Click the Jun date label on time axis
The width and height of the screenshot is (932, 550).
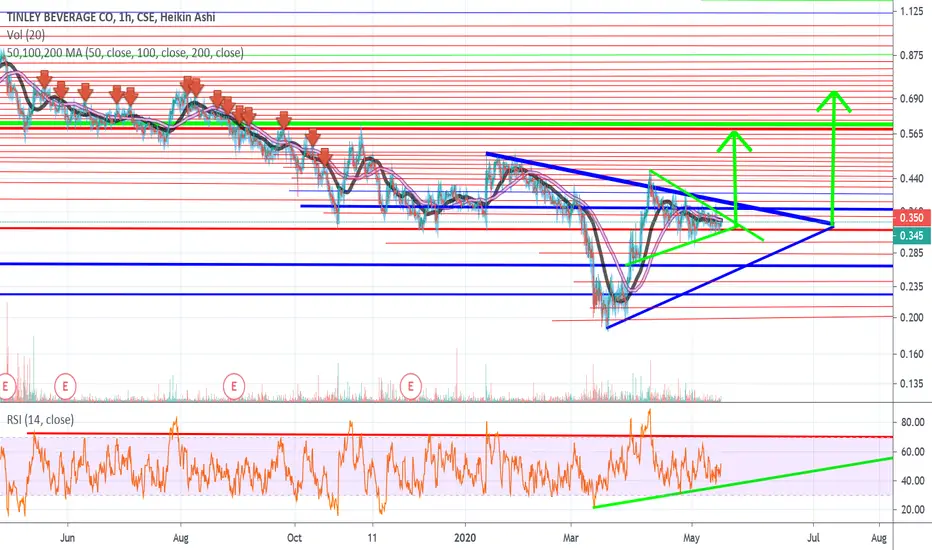pyautogui.click(x=68, y=538)
